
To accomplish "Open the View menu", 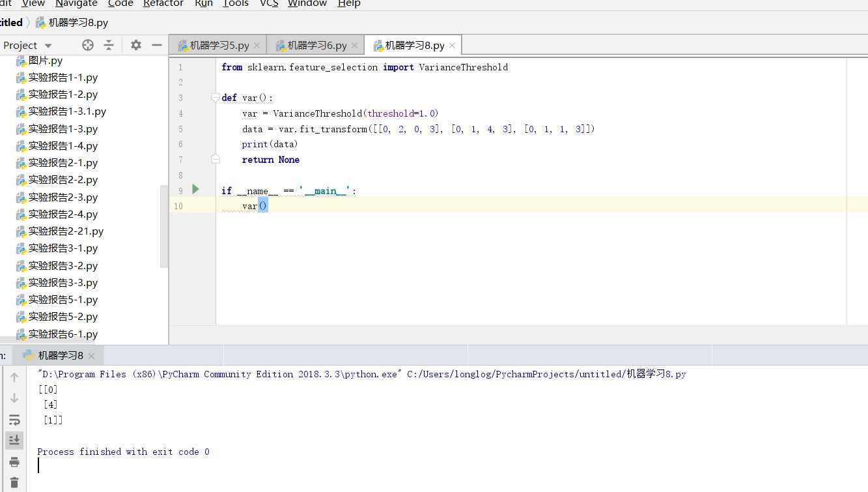I will pyautogui.click(x=33, y=4).
